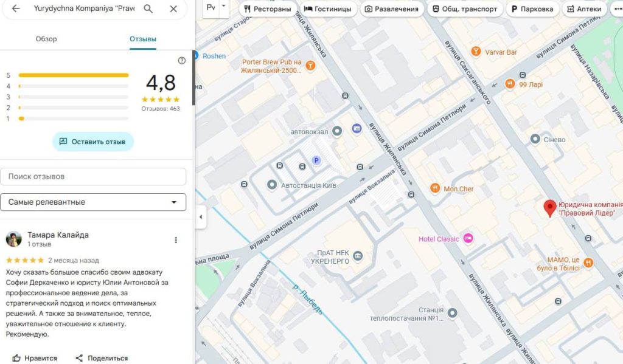Click the Поиск отзывов input field

pyautogui.click(x=93, y=176)
